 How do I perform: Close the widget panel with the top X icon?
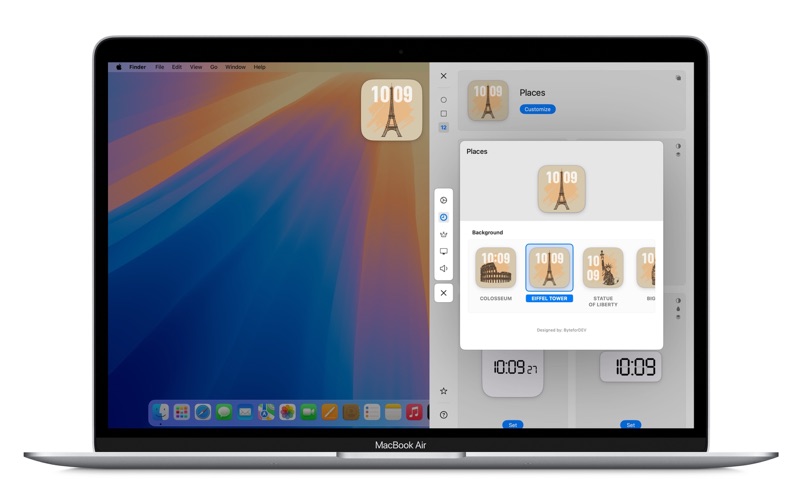(443, 76)
